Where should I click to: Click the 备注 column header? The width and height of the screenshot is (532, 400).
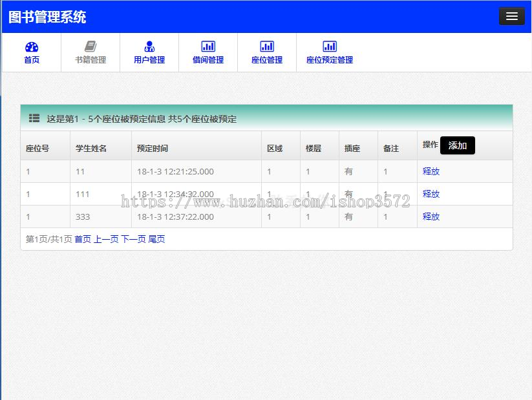click(x=391, y=149)
